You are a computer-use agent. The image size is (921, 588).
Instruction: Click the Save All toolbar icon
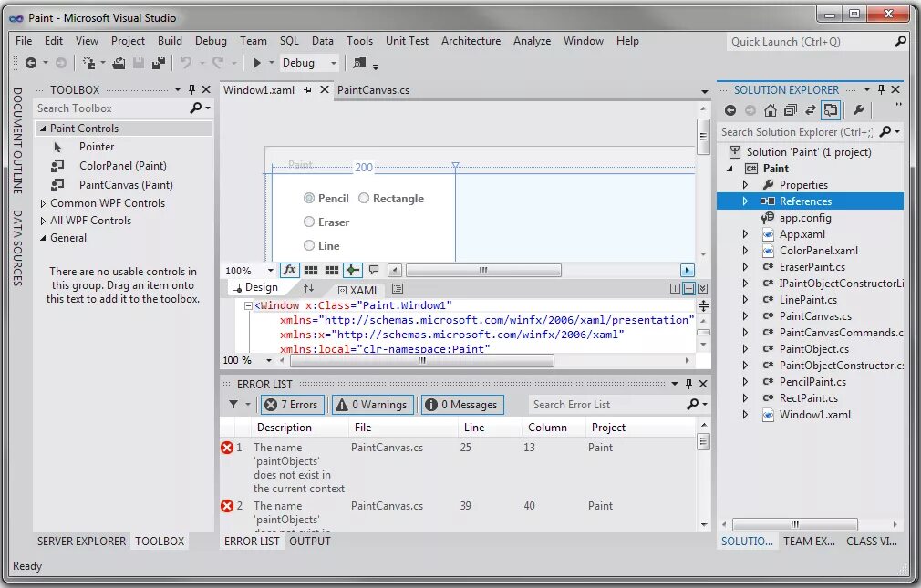pos(159,63)
